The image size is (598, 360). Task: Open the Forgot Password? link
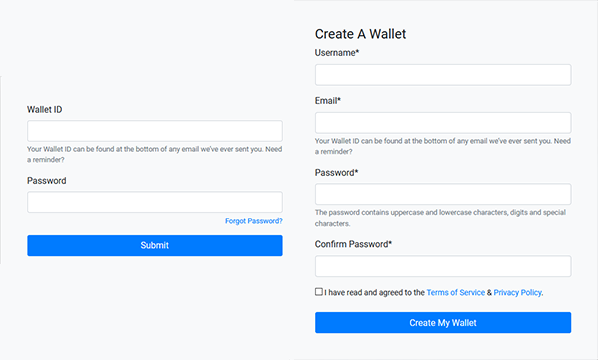pos(254,221)
